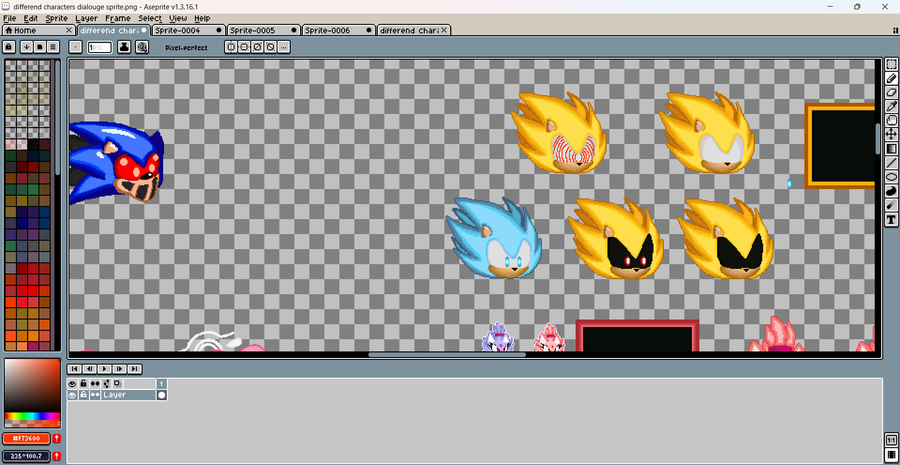Switch to the Sprite-0004 tab
The width and height of the screenshot is (900, 465).
pos(188,30)
